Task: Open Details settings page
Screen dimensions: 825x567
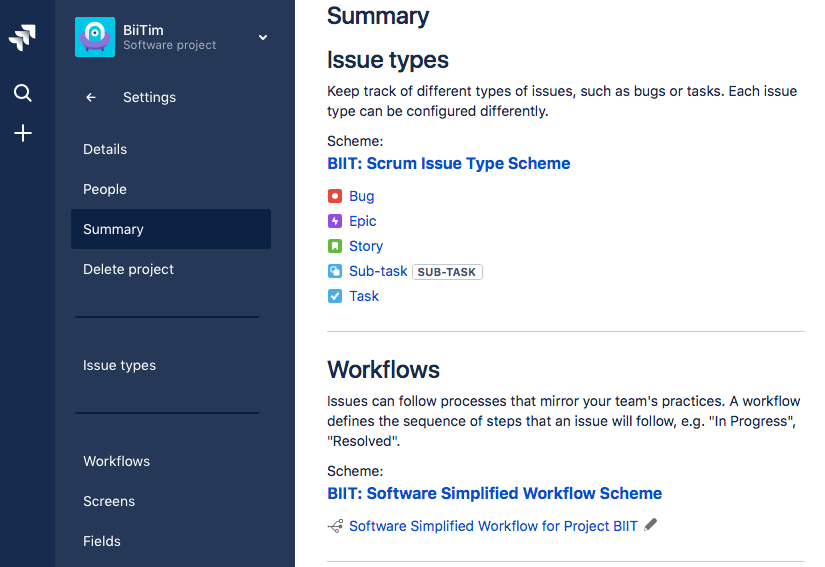Action: click(105, 149)
